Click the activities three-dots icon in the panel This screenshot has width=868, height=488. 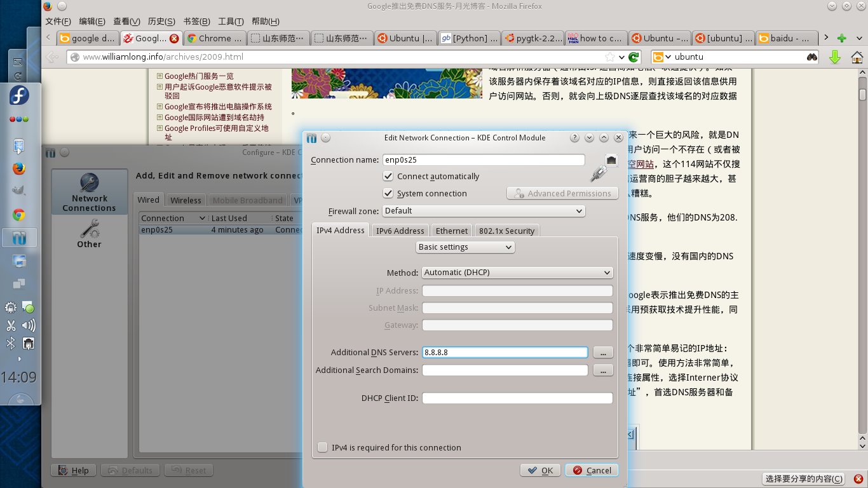click(19, 119)
